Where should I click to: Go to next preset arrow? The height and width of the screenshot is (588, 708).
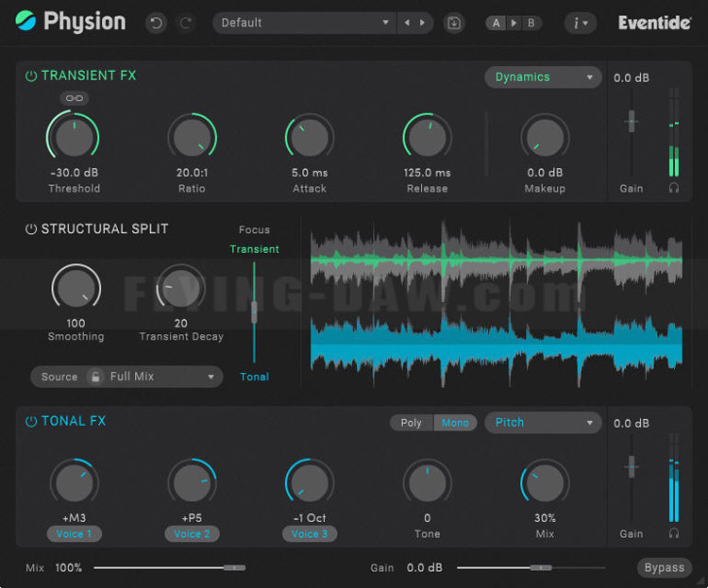coord(422,23)
